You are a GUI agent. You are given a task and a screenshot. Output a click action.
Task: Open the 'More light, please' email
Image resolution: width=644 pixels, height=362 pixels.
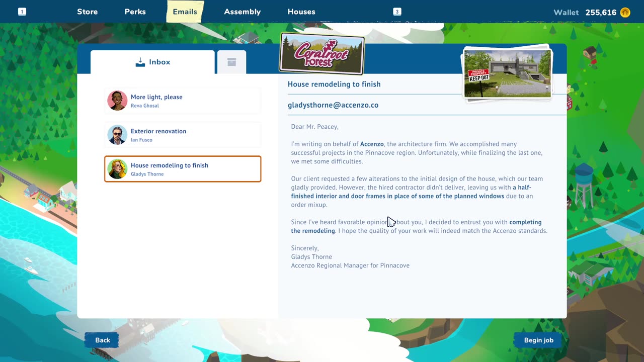pyautogui.click(x=183, y=101)
